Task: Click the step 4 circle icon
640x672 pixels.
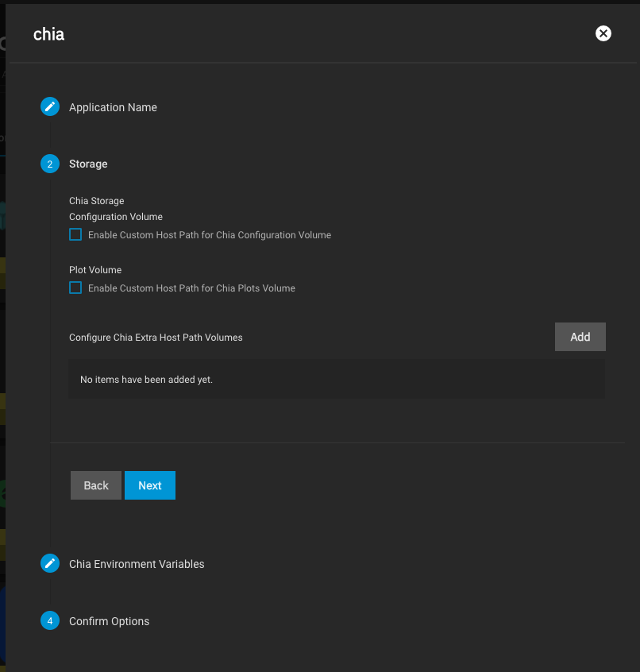Action: pyautogui.click(x=50, y=620)
